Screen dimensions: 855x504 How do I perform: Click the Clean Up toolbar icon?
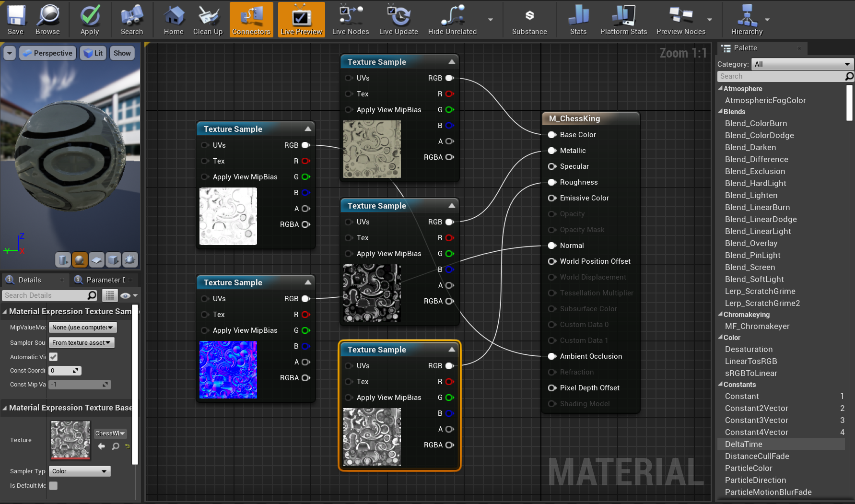(208, 20)
